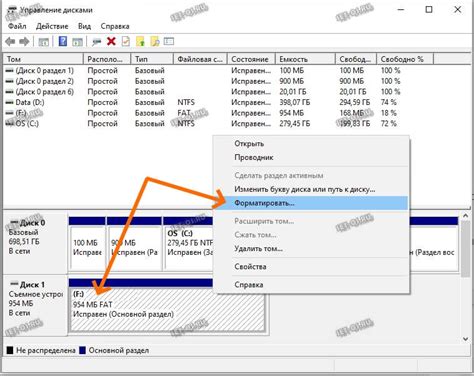Click the yellow folder with magnifier icon

(x=155, y=41)
